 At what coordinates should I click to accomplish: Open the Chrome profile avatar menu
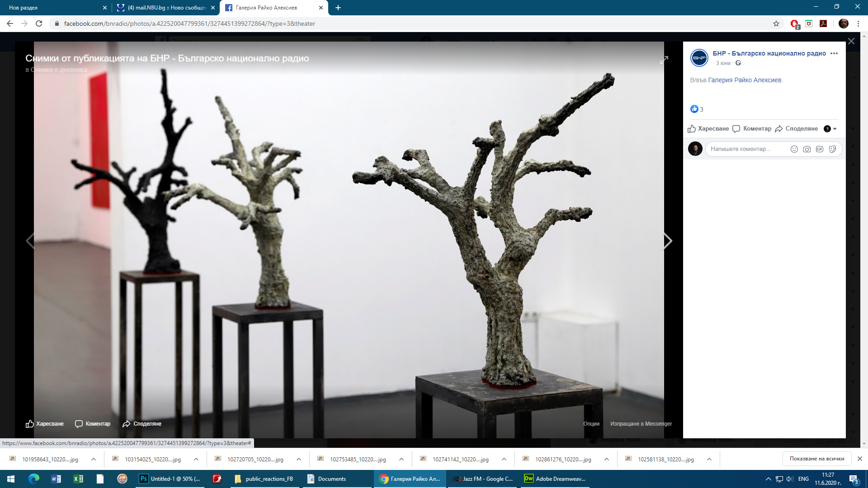(844, 23)
